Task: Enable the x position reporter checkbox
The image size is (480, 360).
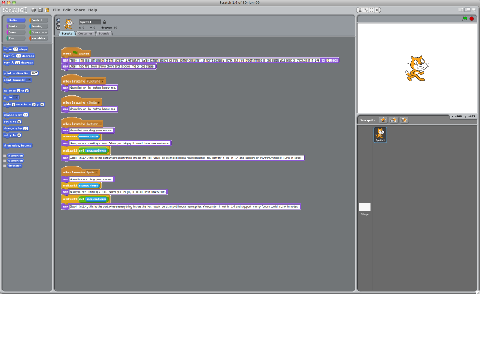Action: click(x=5, y=156)
